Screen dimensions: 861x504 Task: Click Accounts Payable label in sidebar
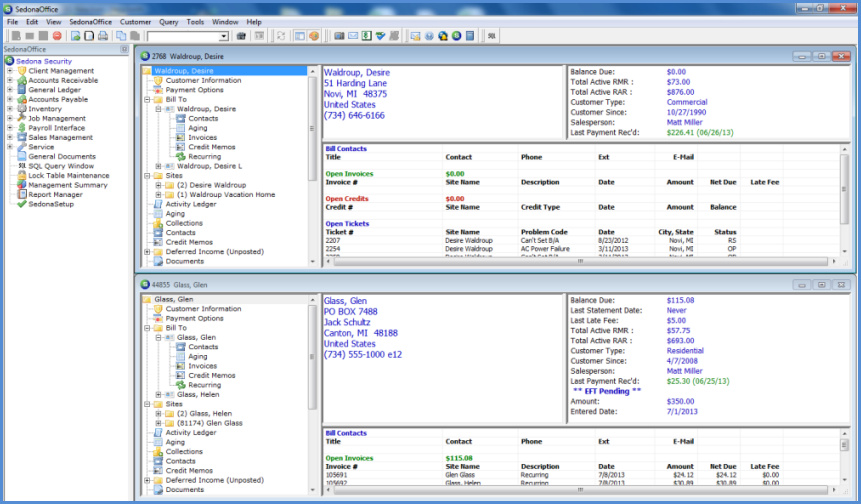pyautogui.click(x=58, y=99)
